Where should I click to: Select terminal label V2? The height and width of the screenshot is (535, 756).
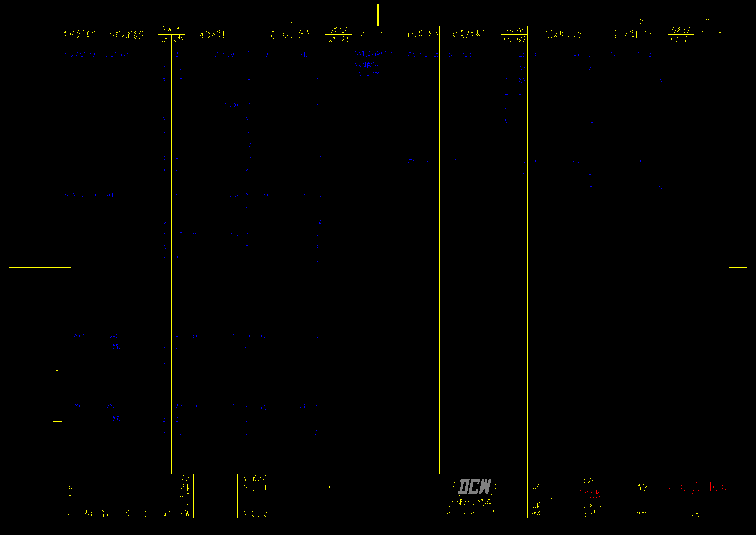[249, 158]
